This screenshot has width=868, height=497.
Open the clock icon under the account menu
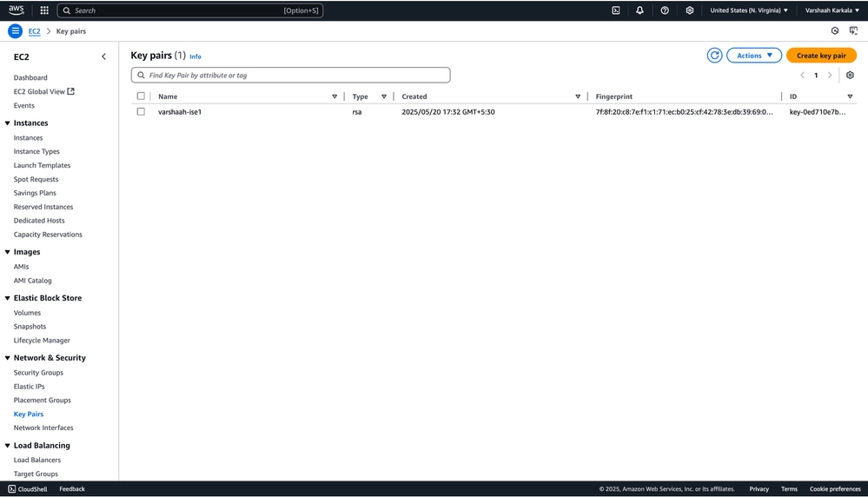tap(835, 31)
